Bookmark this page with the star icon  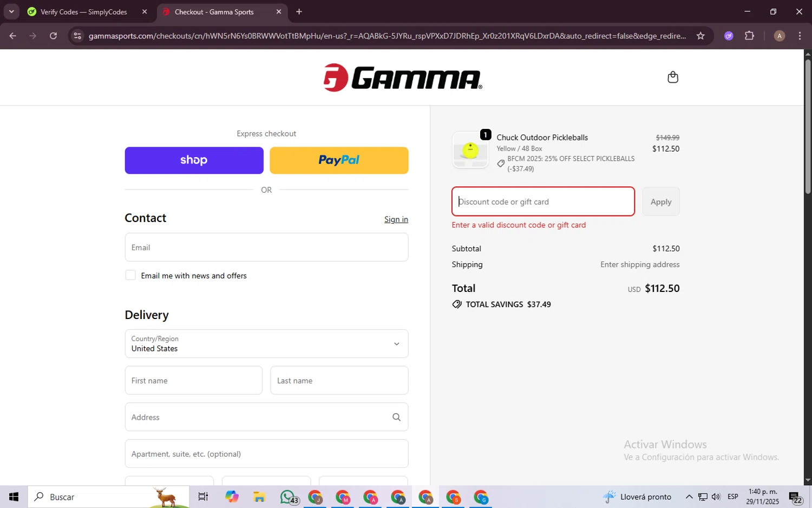click(x=700, y=36)
